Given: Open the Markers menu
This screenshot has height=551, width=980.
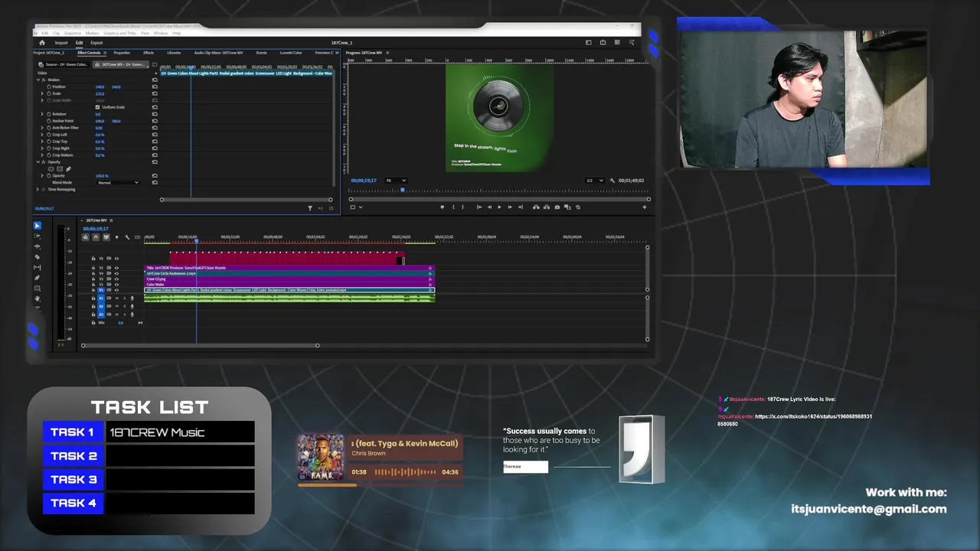Looking at the screenshot, I should pos(92,33).
